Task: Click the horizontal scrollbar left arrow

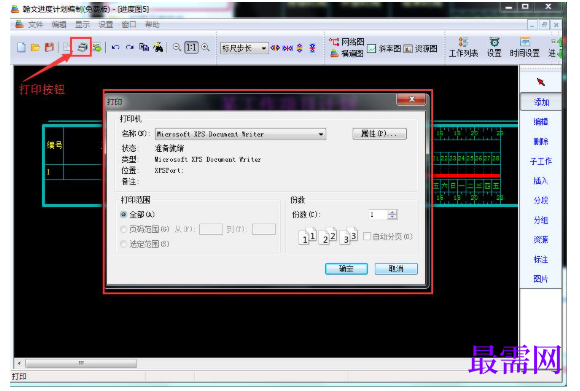Action: pyautogui.click(x=19, y=363)
